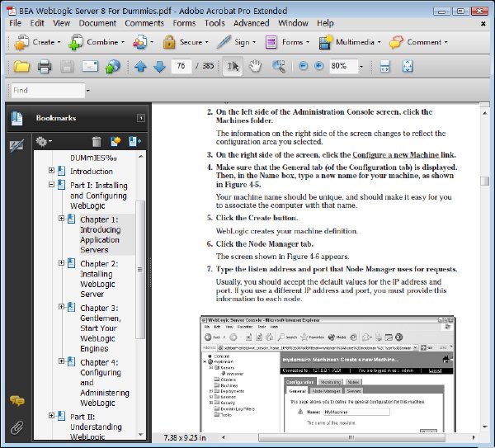The width and height of the screenshot is (495, 448).
Task: Expand the Introduction bookmark
Action: click(51, 171)
